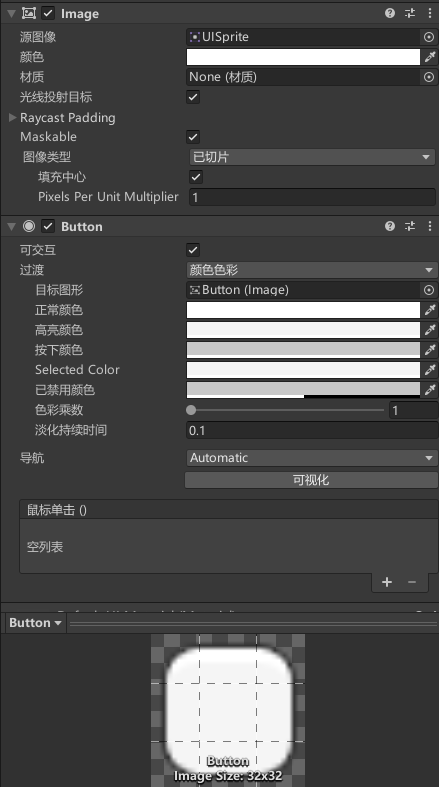Collapse the Image component foldout
This screenshot has height=787, width=439.
11,14
